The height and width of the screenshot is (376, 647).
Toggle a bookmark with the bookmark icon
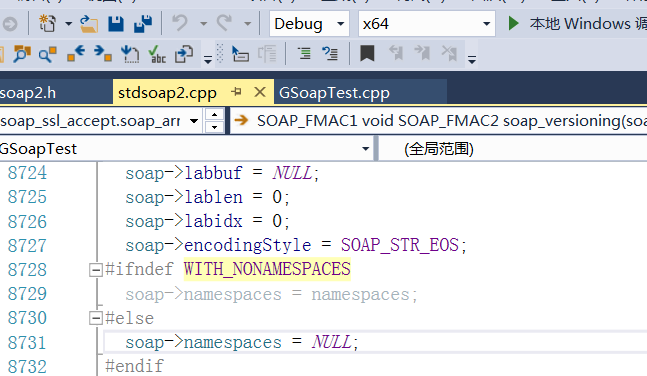[367, 54]
